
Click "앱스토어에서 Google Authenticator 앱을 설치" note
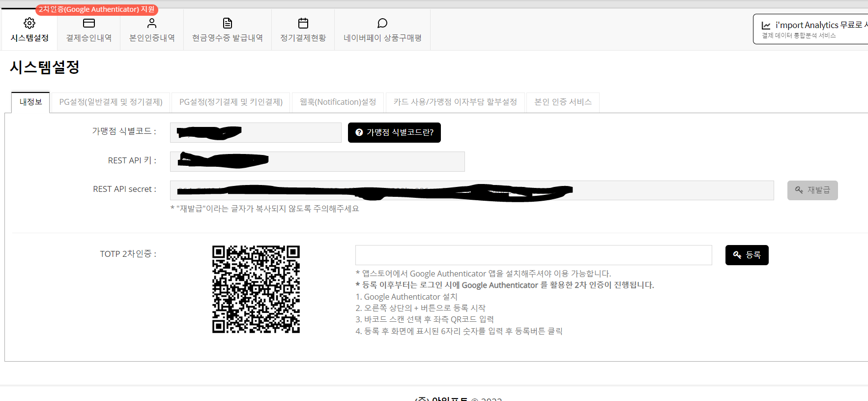(x=484, y=274)
